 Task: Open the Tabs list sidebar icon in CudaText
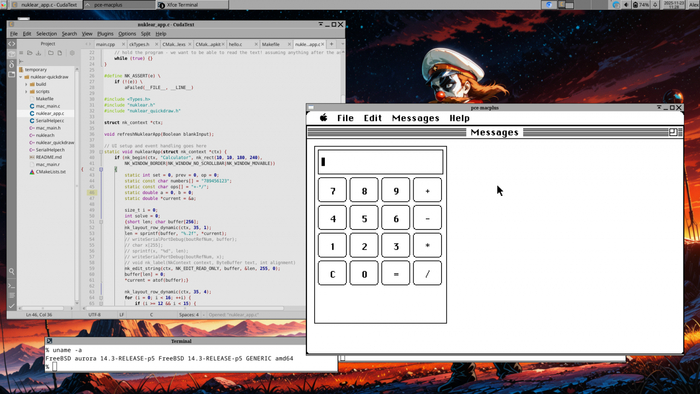click(12, 75)
